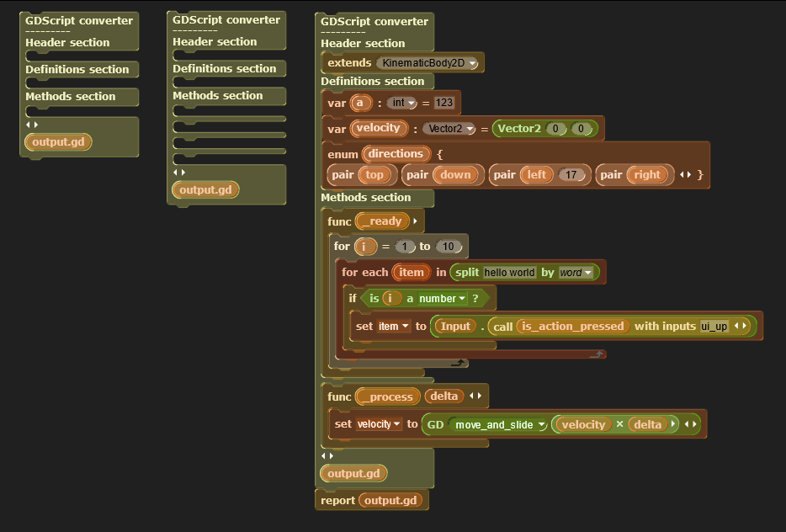This screenshot has width=786, height=532.
Task: Click the 'hello world' text field in split
Action: point(509,273)
